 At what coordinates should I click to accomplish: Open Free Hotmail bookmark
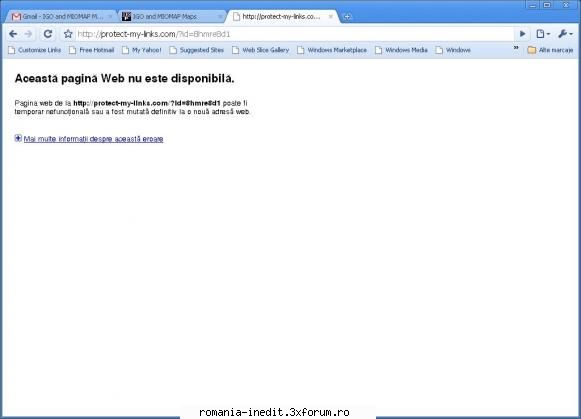pos(92,50)
